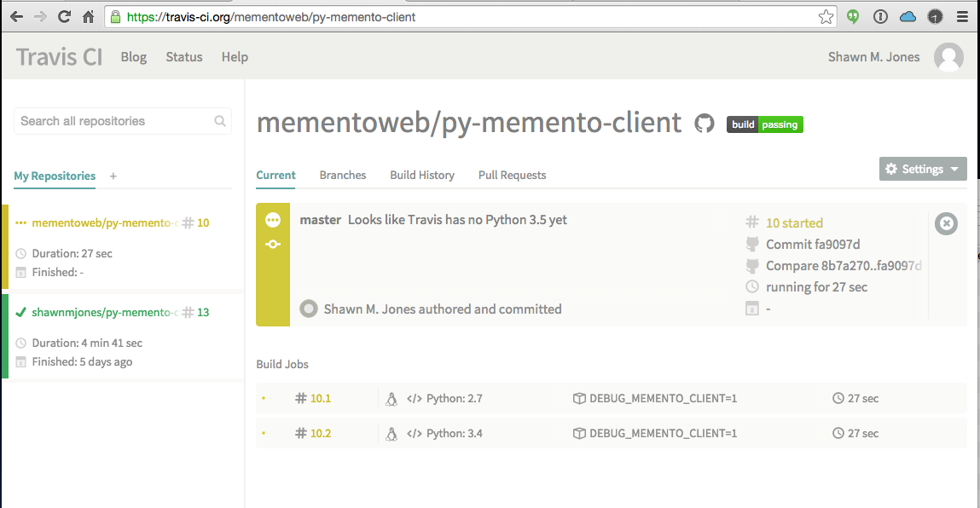980x508 pixels.
Task: Open the Status link
Action: click(x=183, y=57)
